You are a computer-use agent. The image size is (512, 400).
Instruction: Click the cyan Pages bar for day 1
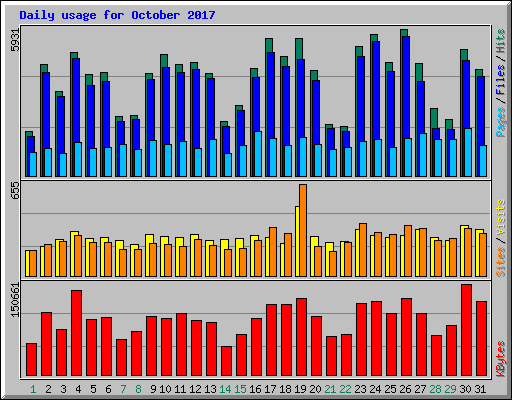click(33, 164)
